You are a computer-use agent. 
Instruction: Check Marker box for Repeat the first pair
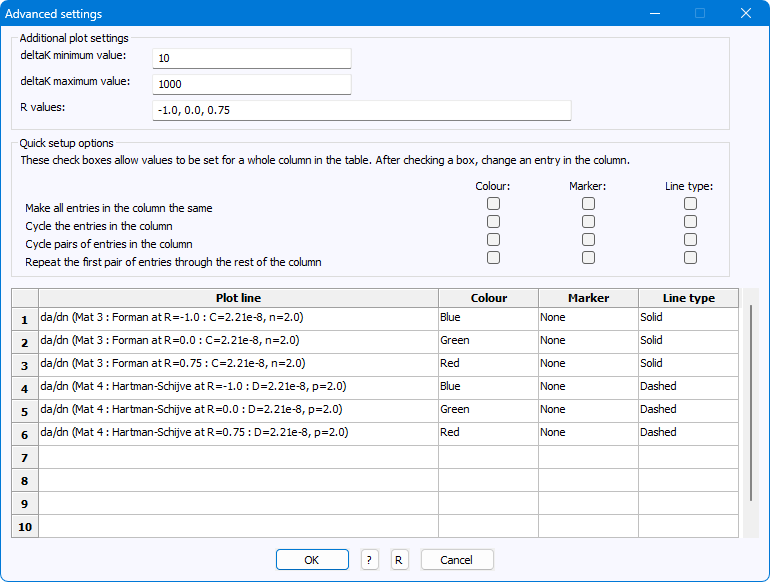click(588, 257)
